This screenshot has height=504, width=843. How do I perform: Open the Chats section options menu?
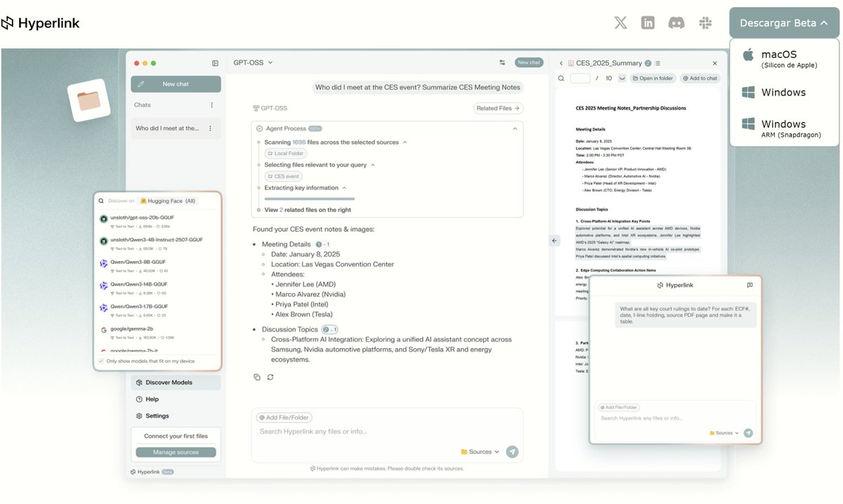[x=211, y=105]
